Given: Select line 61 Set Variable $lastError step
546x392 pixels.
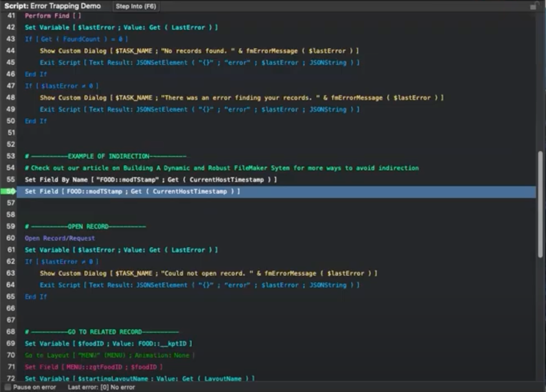Looking at the screenshot, I should [276, 250].
